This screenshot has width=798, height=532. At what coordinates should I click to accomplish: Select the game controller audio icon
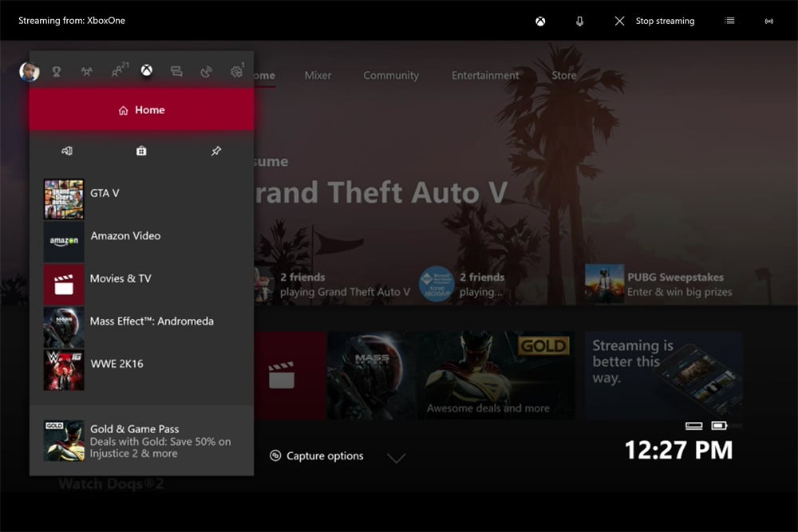tap(67, 150)
